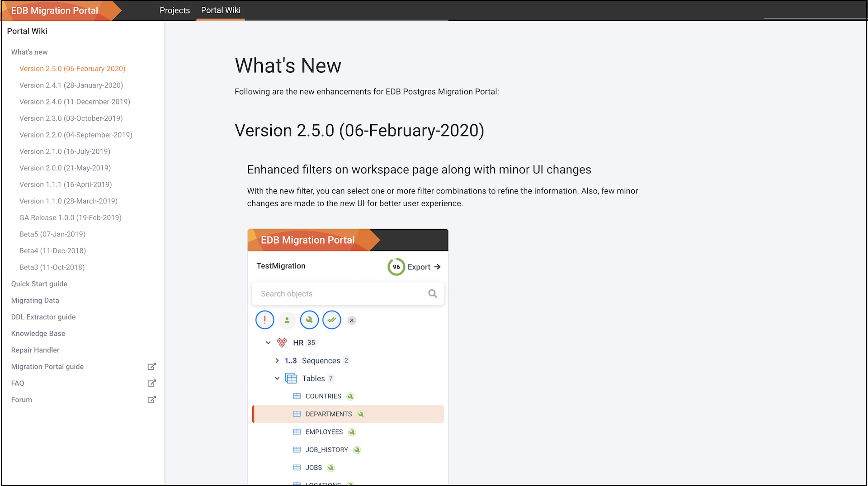
Task: Go to GA Release 1.0.0 (19-Feb-2019)
Action: 71,218
